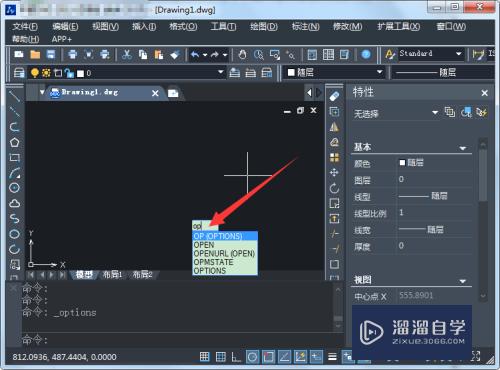Toggle polar tracking in status bar
This screenshot has height=370, width=500.
point(252,357)
